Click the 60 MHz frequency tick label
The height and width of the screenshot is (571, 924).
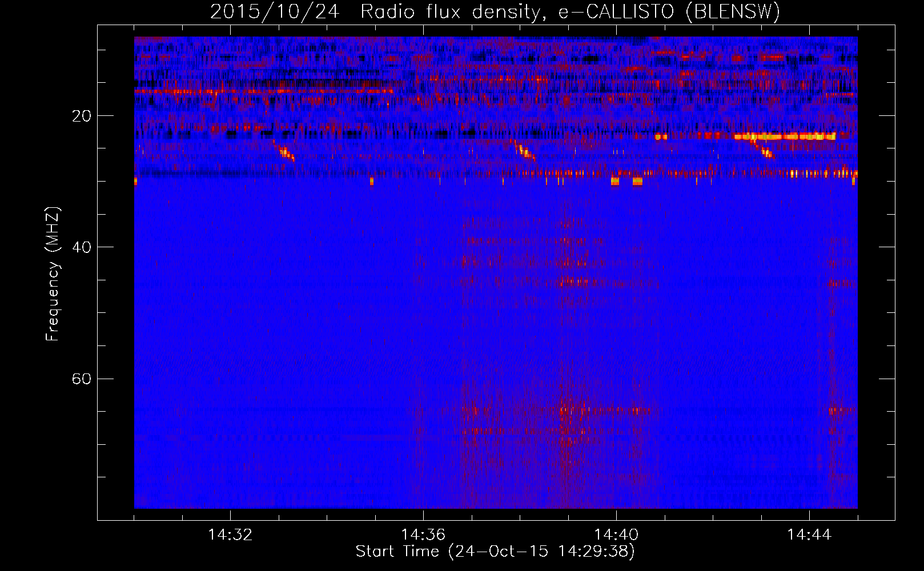(x=82, y=379)
